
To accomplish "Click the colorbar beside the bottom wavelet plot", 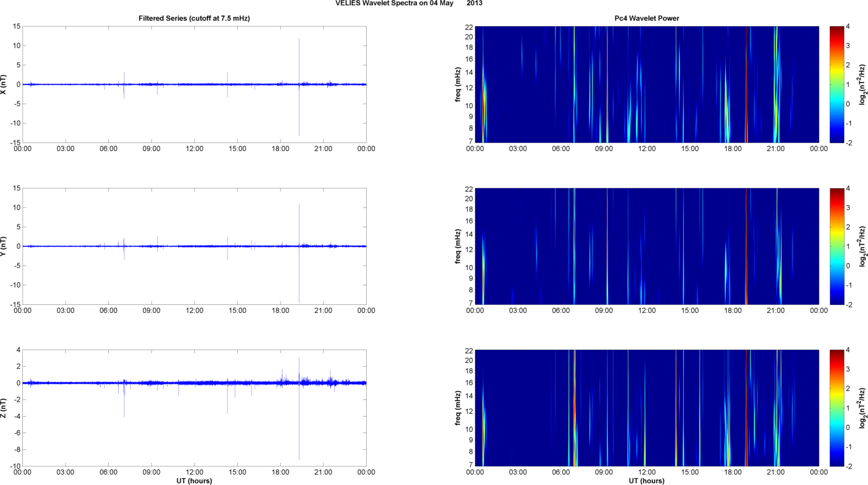I will [x=836, y=408].
